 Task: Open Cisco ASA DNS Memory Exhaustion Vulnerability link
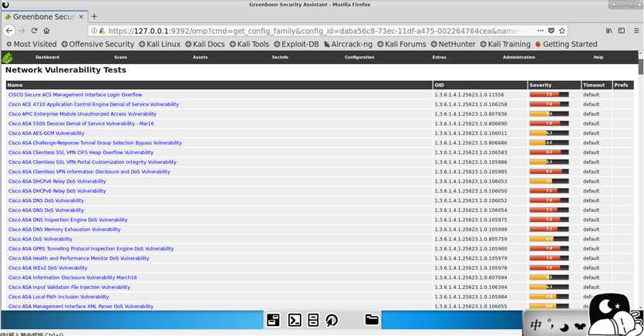tap(65, 230)
